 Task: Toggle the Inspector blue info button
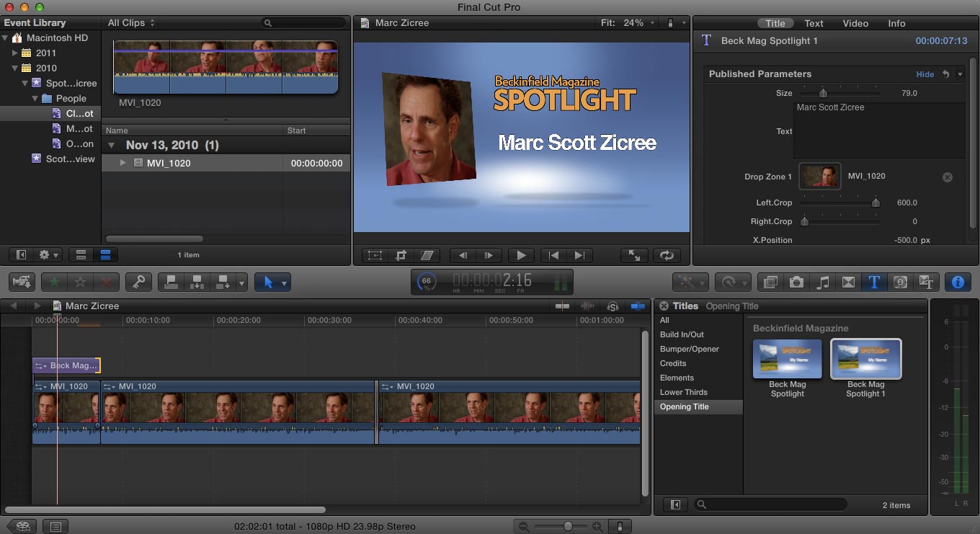[958, 282]
